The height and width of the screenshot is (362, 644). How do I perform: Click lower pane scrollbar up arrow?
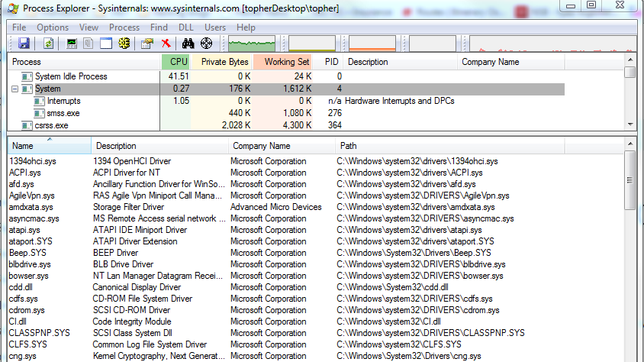pyautogui.click(x=630, y=144)
